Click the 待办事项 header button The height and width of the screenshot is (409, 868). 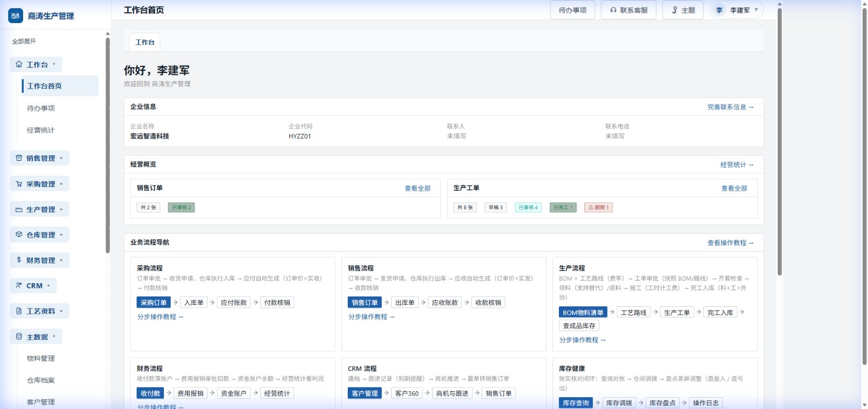(572, 10)
